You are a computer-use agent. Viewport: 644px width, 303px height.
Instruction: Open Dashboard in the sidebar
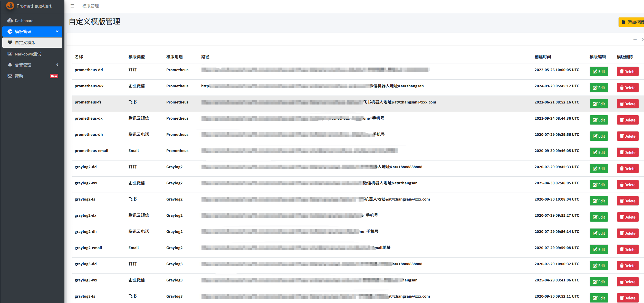tap(32, 21)
